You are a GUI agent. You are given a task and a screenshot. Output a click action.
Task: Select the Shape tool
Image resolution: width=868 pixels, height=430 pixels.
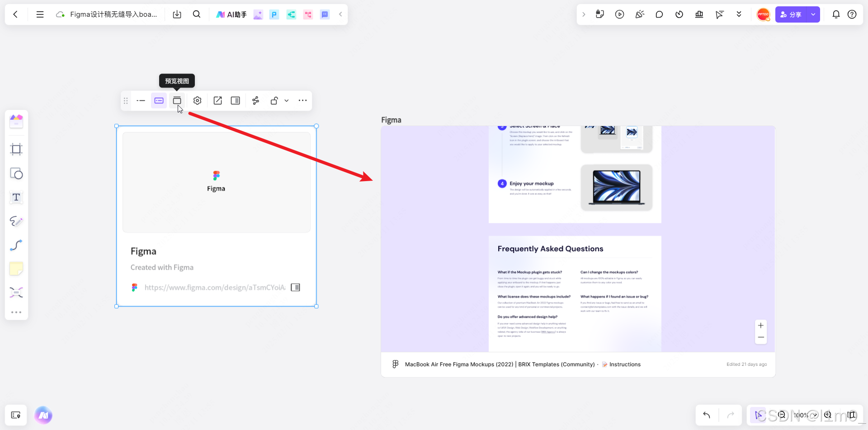(16, 173)
